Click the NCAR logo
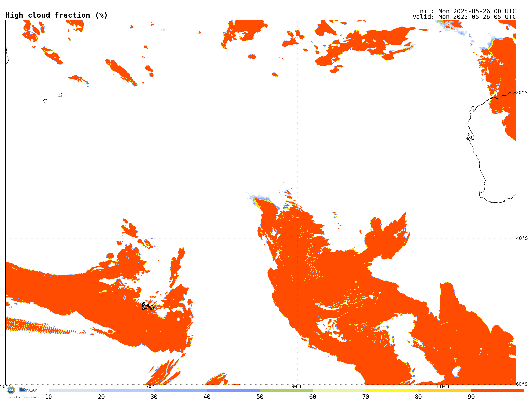The width and height of the screenshot is (532, 400). 28,390
